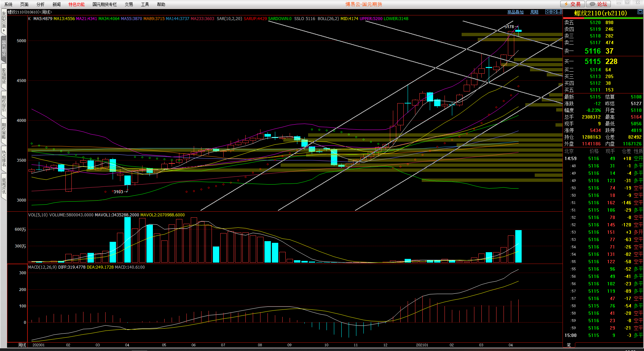Screen dimensions: 644x351
Task: Select the 国内期货 sidebar tab
Action: point(4,49)
